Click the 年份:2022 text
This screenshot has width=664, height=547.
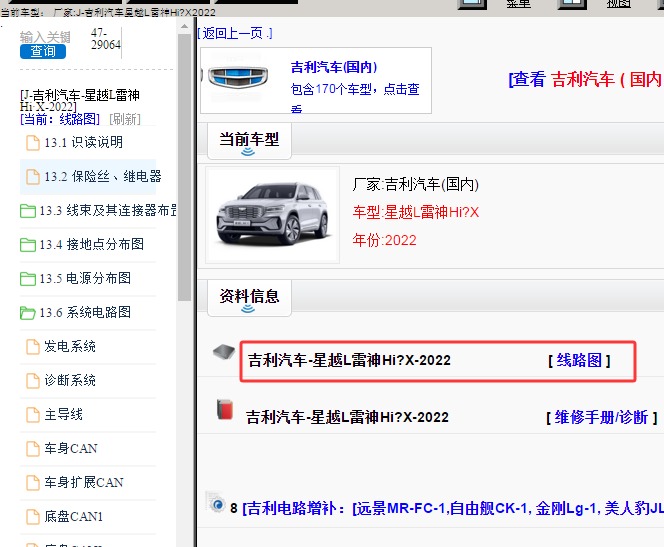coord(385,240)
